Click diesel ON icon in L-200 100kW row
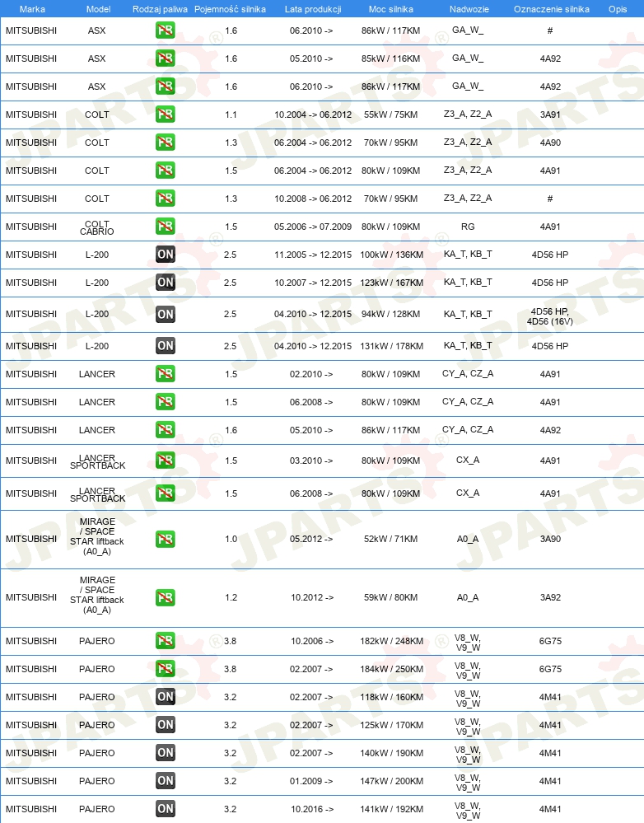The height and width of the screenshot is (823, 644). pos(166,255)
